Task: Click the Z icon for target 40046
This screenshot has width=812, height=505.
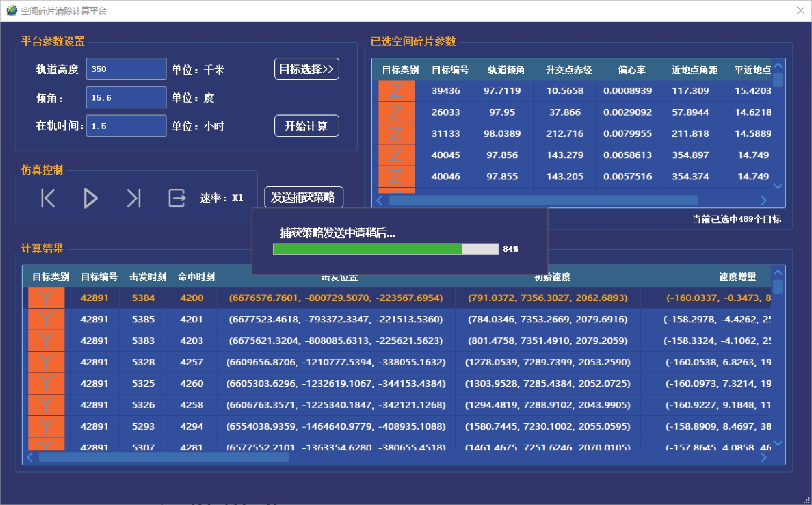Action: click(x=396, y=176)
